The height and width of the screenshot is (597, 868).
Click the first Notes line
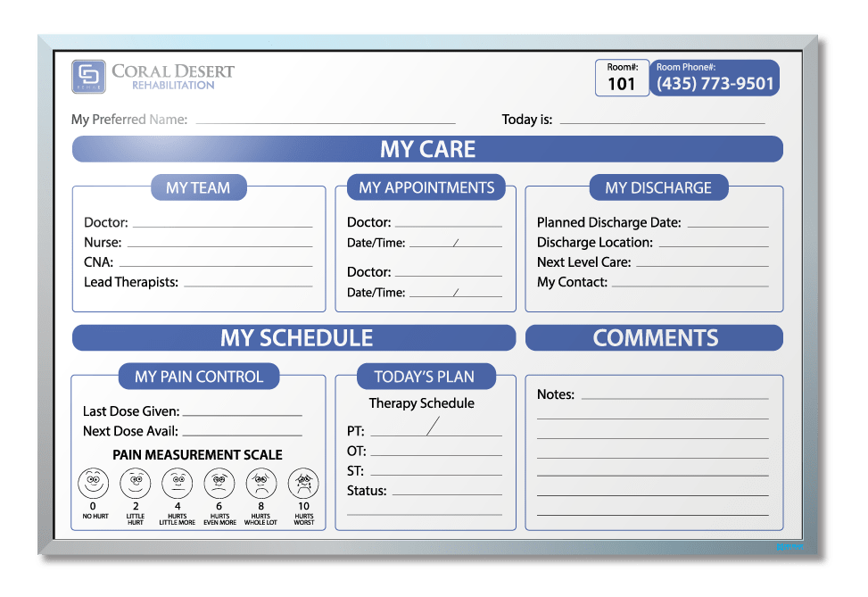pos(674,395)
